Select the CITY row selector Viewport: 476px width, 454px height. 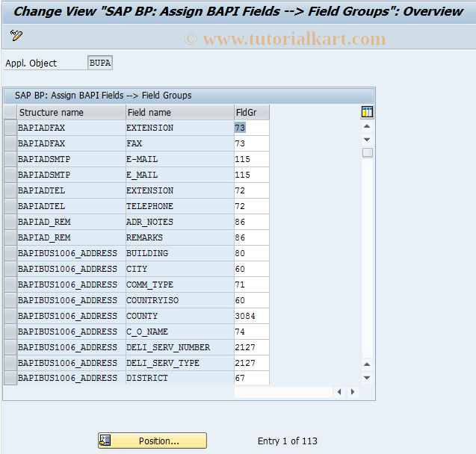tap(10, 269)
